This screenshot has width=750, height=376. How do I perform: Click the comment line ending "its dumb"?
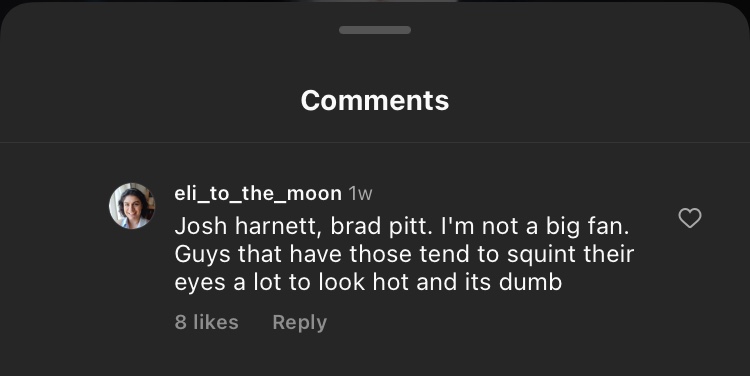(x=368, y=282)
